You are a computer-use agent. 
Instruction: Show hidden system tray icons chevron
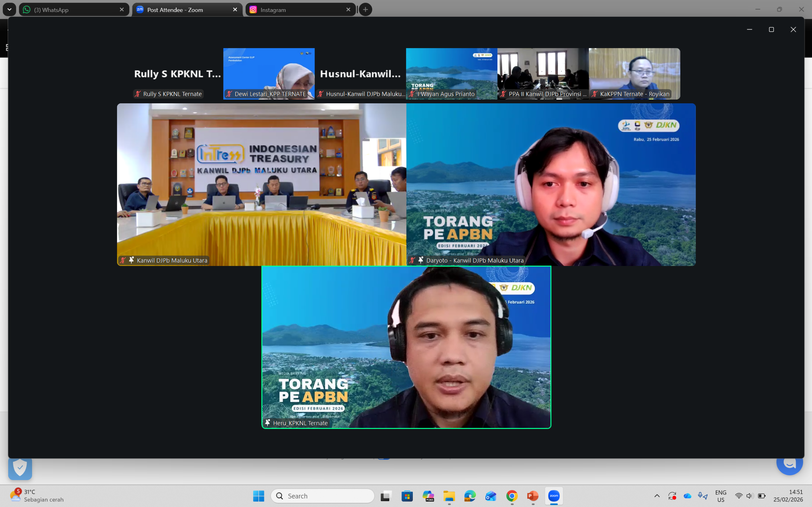(x=657, y=496)
